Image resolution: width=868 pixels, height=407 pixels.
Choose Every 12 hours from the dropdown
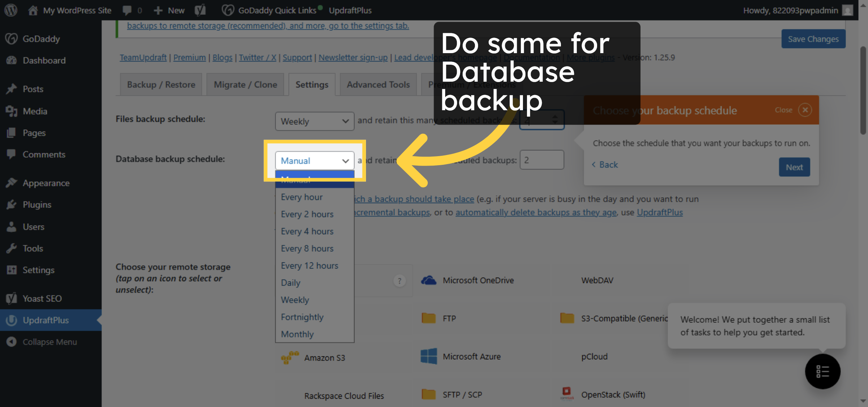[x=310, y=265]
